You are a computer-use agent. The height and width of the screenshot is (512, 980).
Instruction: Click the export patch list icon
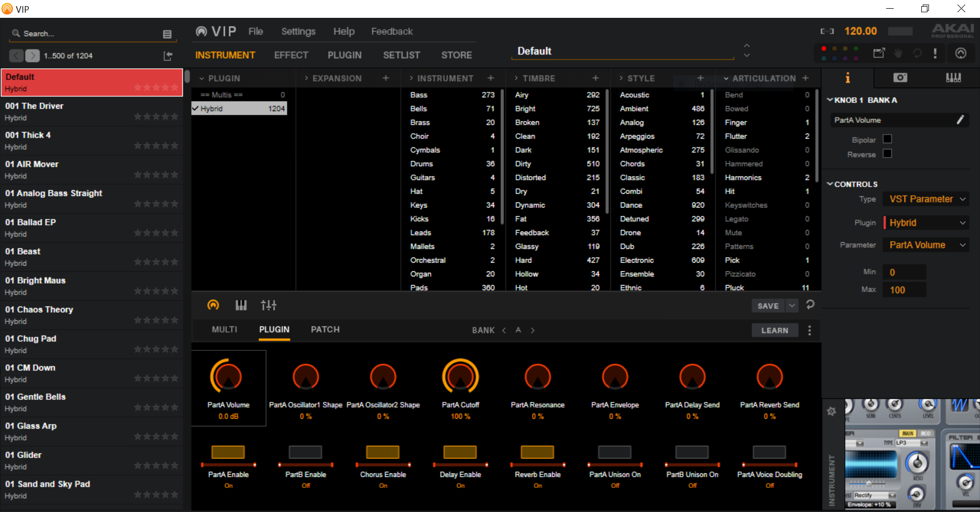click(167, 56)
